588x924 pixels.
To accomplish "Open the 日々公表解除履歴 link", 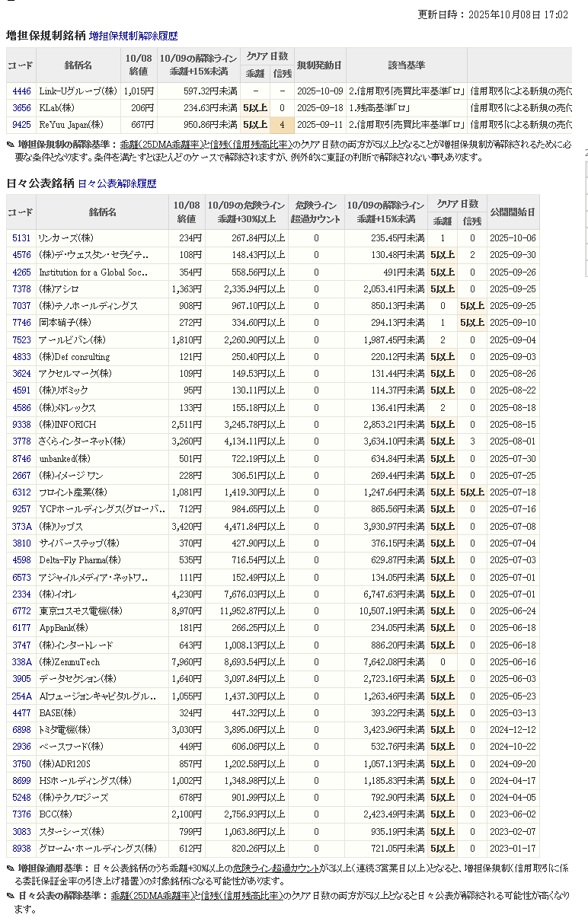I will coord(117,183).
